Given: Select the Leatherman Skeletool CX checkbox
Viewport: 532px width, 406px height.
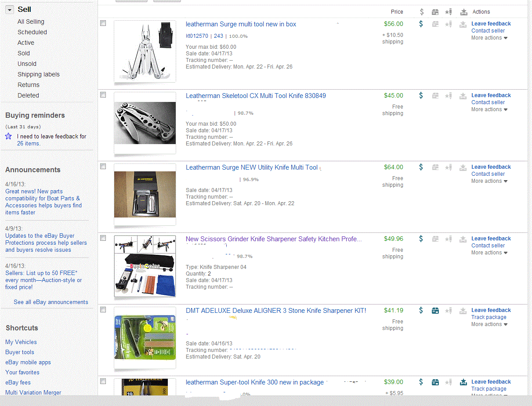Looking at the screenshot, I should tap(103, 94).
